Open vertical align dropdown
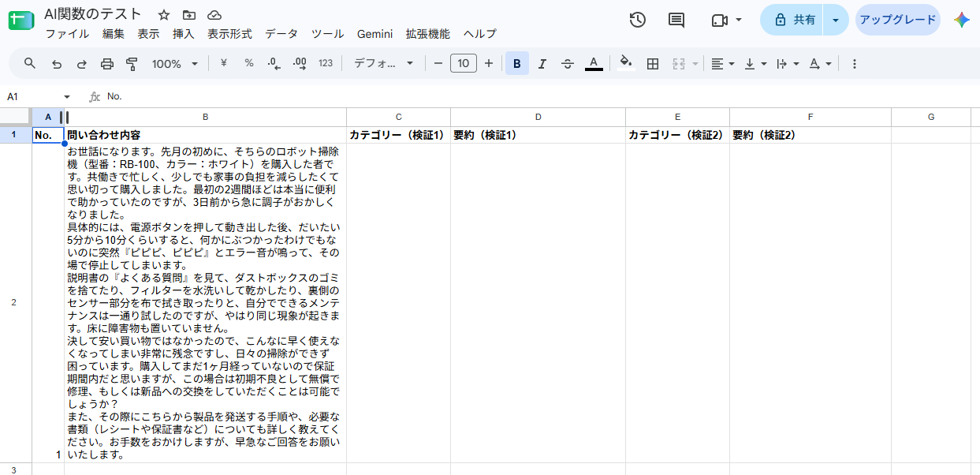 pos(755,63)
